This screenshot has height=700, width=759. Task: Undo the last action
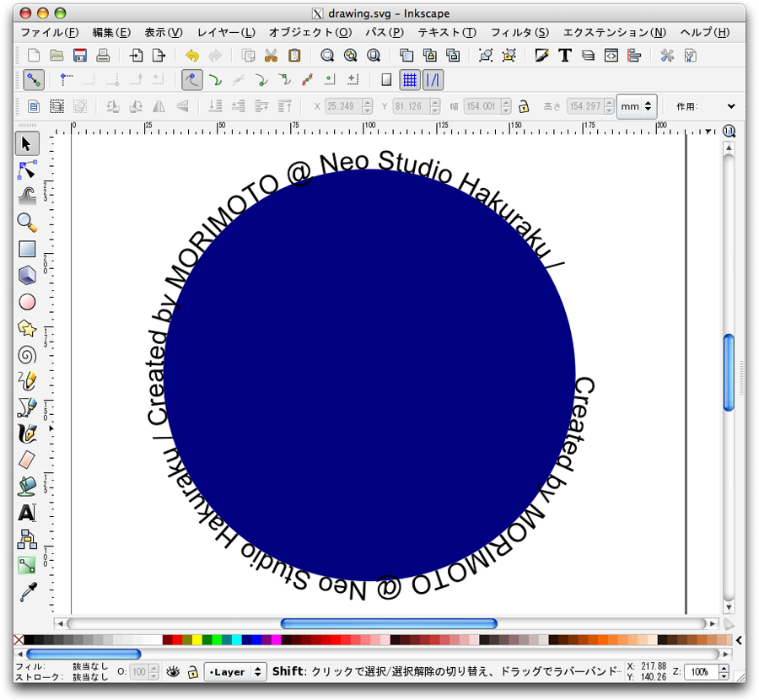192,55
